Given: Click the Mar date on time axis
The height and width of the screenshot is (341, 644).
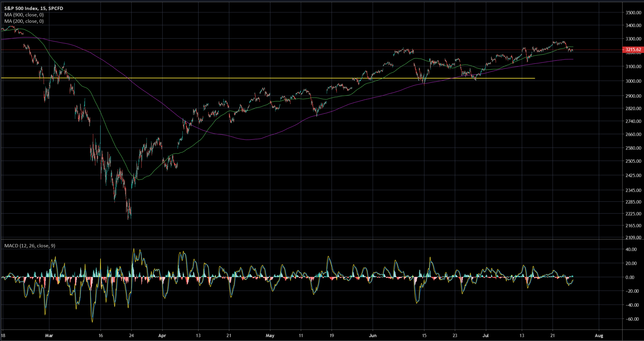Looking at the screenshot, I should coord(49,335).
